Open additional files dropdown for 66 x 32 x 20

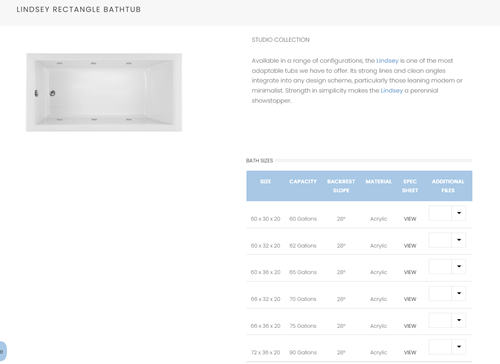(447, 293)
